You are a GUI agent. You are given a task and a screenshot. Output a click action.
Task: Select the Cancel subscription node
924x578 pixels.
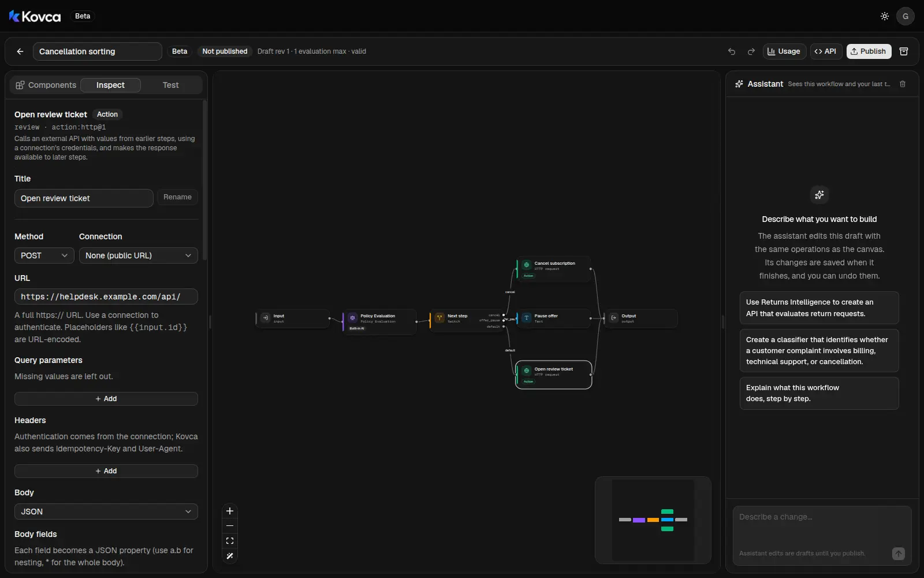pyautogui.click(x=554, y=269)
